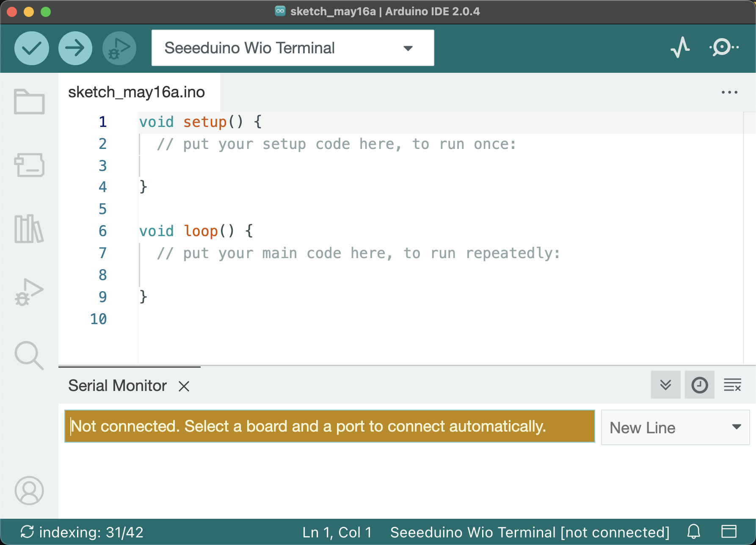Click Seeeduino Wio Terminal status bar entry
The width and height of the screenshot is (756, 545).
coord(530,532)
